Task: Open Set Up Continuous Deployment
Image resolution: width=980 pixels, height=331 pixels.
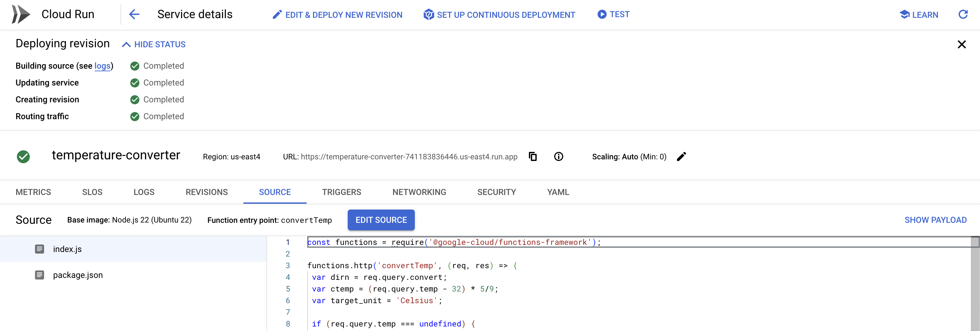Action: pyautogui.click(x=499, y=15)
